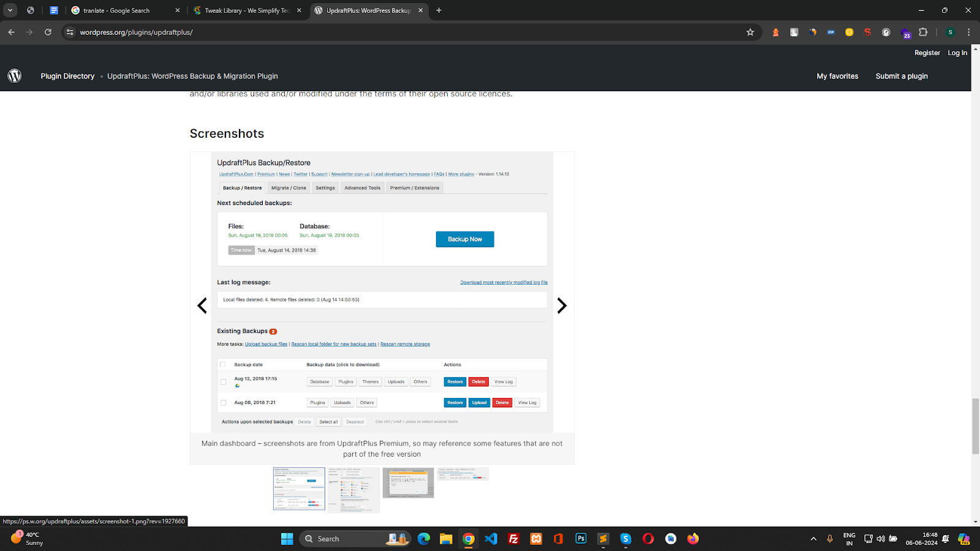Open the red SEO extension icon

coord(867,32)
